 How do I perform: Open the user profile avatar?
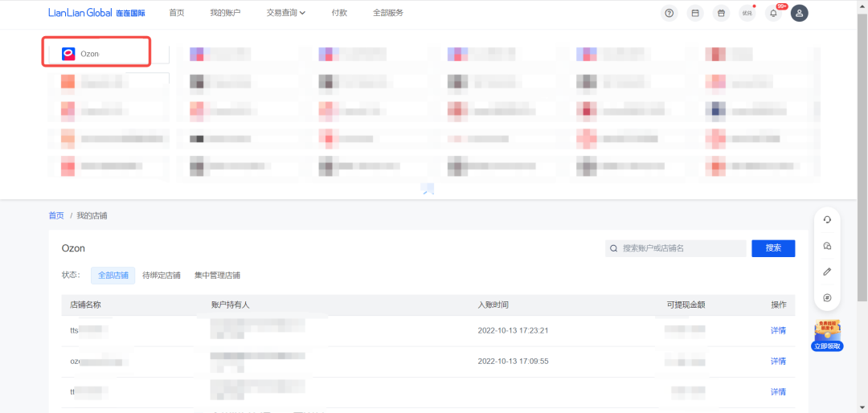[799, 13]
